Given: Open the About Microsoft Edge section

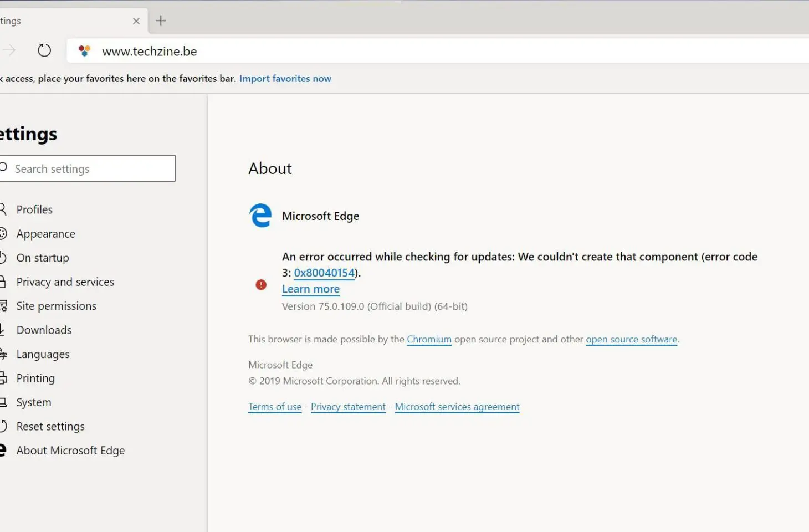Looking at the screenshot, I should (x=70, y=450).
